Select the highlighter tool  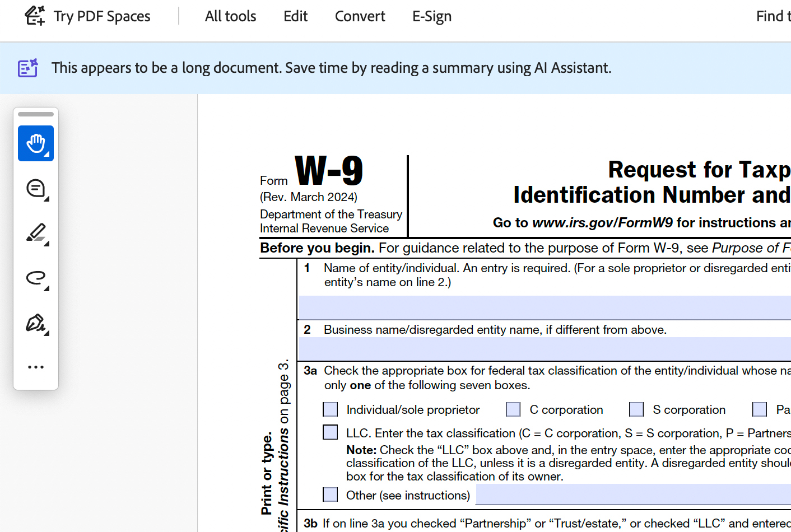pyautogui.click(x=36, y=233)
